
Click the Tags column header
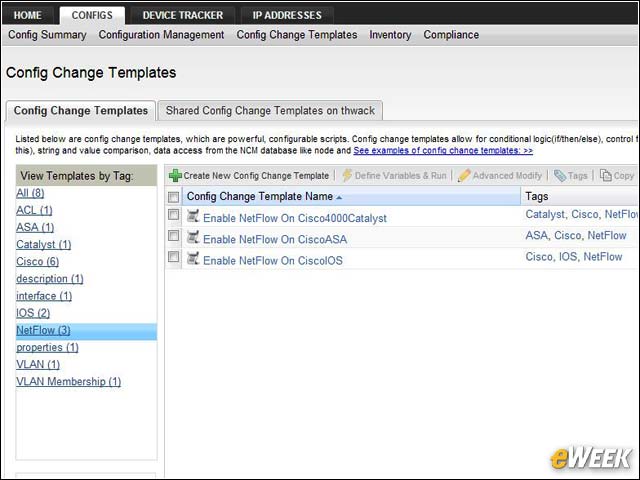tap(537, 196)
